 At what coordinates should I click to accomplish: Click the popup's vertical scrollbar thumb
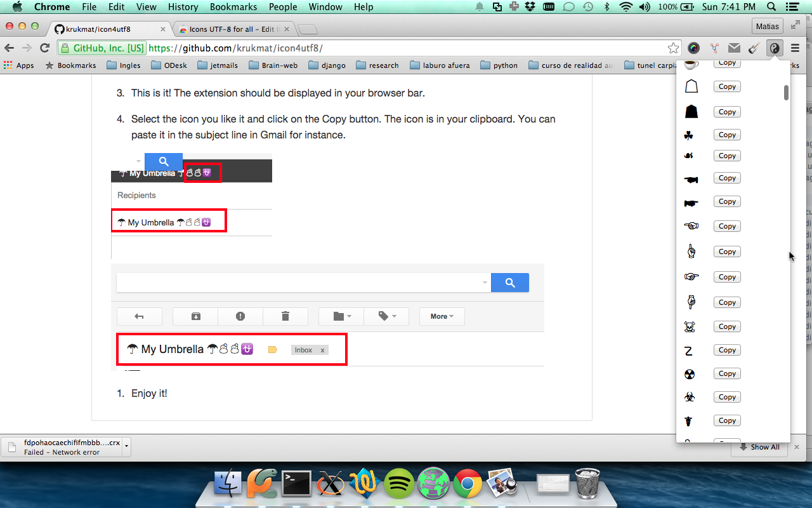(x=786, y=93)
